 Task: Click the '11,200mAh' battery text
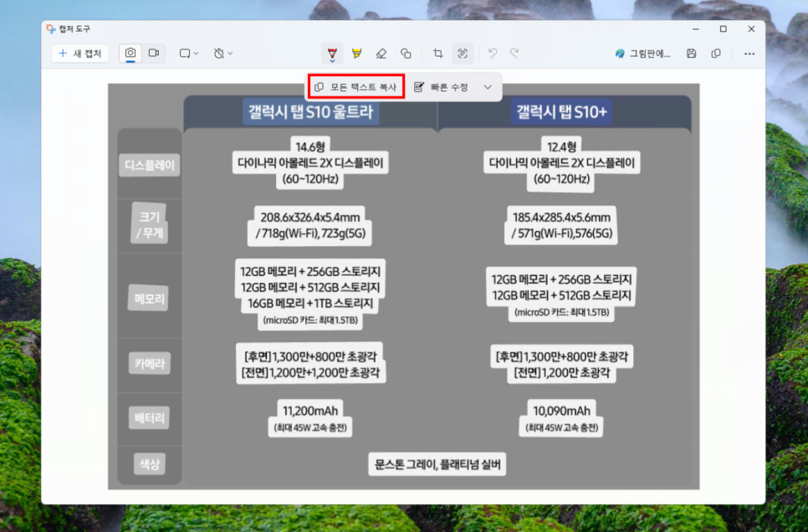pyautogui.click(x=310, y=411)
